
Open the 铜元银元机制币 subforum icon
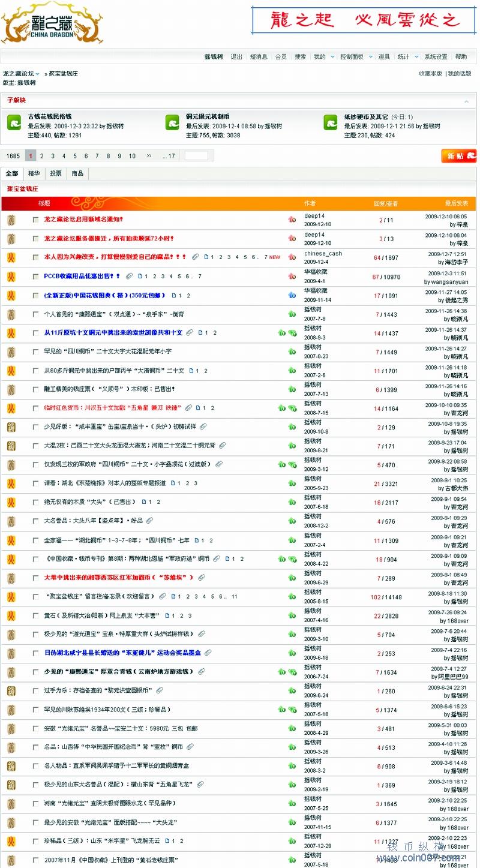(x=173, y=122)
